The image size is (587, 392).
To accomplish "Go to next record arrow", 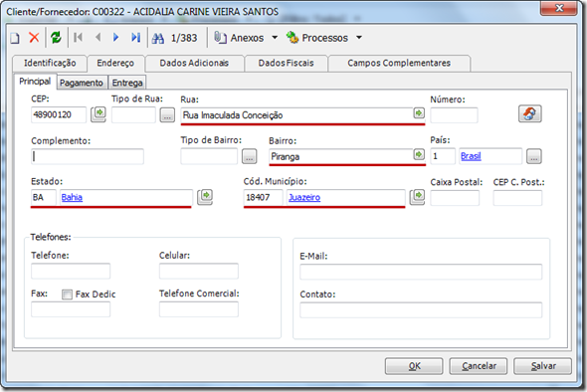I will pos(116,37).
